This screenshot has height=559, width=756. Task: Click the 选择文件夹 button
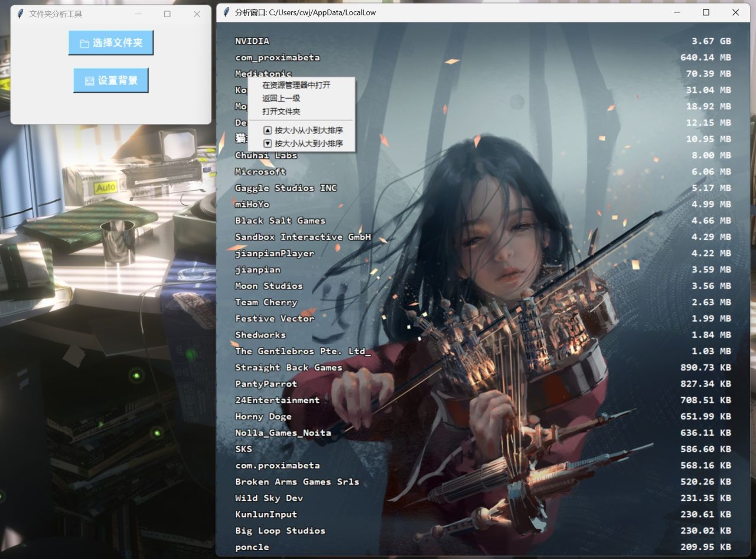pyautogui.click(x=110, y=43)
